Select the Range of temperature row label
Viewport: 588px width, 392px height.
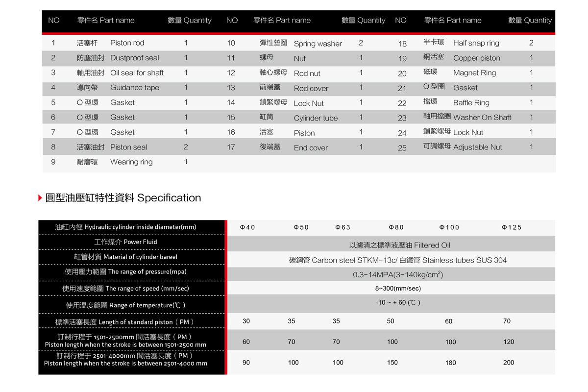[x=125, y=305]
